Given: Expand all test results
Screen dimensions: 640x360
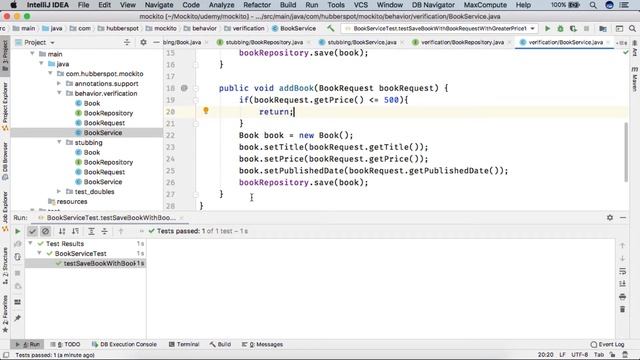Looking at the screenshot, I should 91,231.
